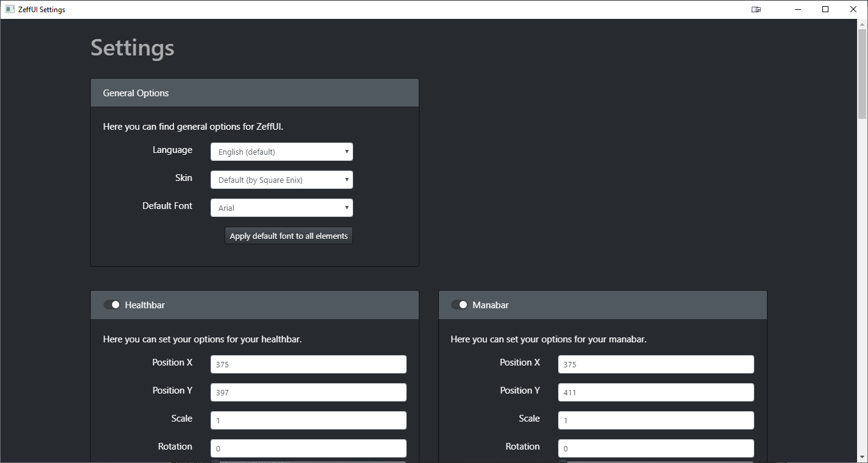Click the Healthbar Scale input
868x463 pixels.
[x=308, y=420]
